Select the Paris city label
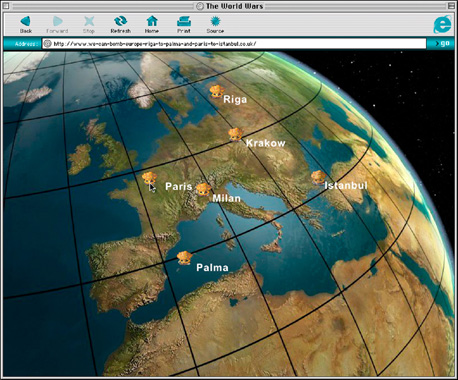The image size is (458, 380). [x=179, y=186]
